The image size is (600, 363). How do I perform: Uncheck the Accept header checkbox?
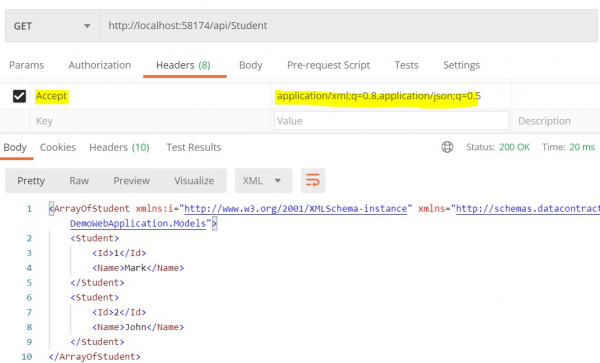[19, 96]
